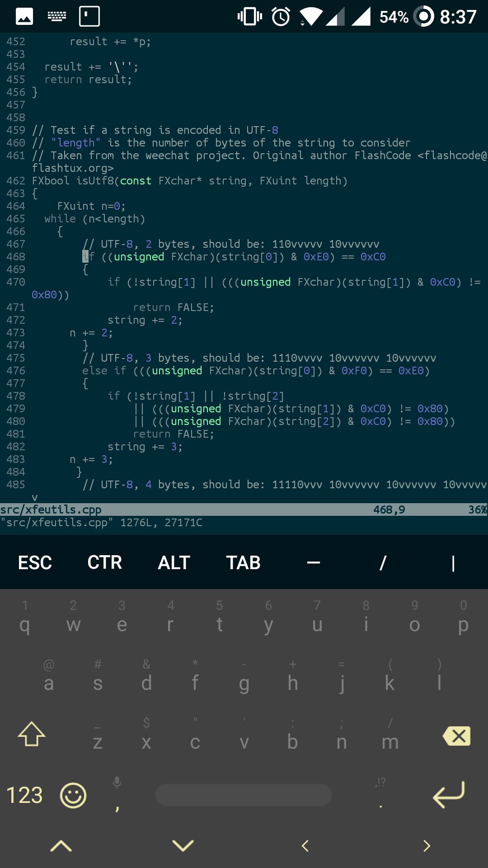488x868 pixels.
Task: Tap the ESC extra key
Action: 35,563
